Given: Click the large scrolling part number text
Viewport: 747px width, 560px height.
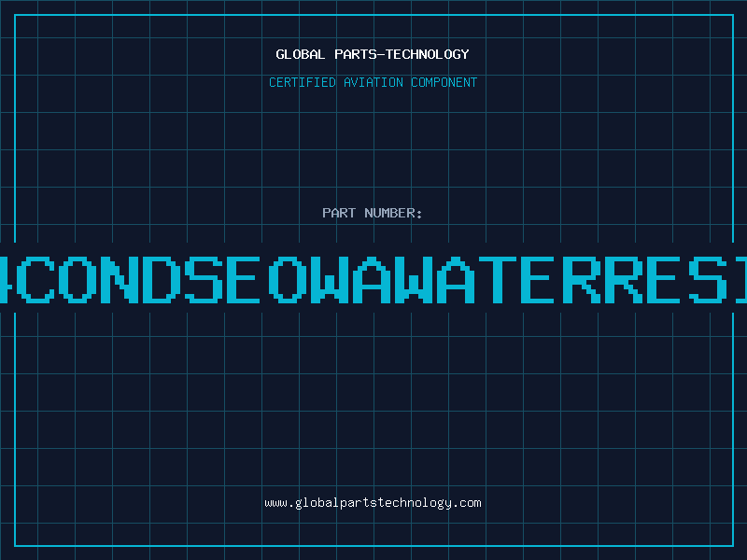Looking at the screenshot, I should click(373, 279).
